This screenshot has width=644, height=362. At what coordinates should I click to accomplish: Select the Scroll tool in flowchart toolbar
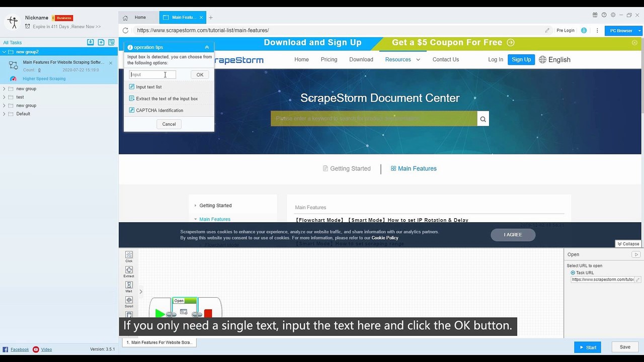click(129, 302)
